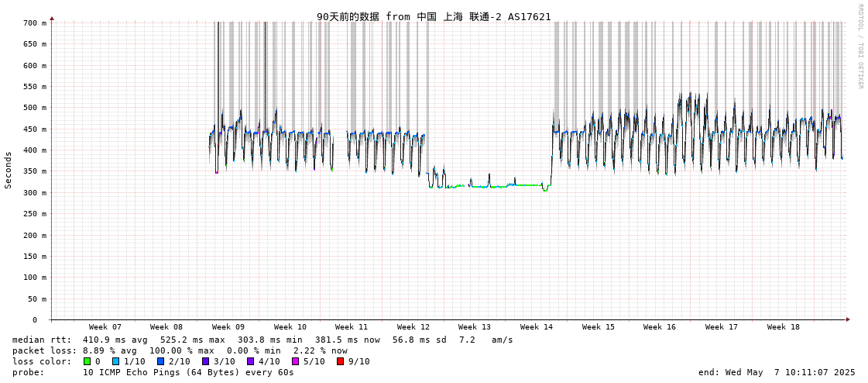Click the chart title mentioning AS17621
This screenshot has height=383, width=868.
(x=434, y=16)
